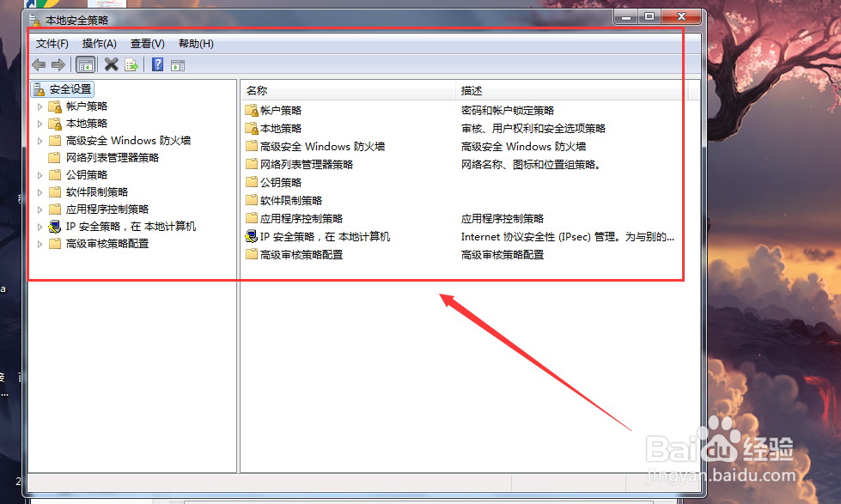Viewport: 841px width, 504px height.
Task: Select 网络列表管理器策略 list folder icon
Action: click(x=252, y=164)
